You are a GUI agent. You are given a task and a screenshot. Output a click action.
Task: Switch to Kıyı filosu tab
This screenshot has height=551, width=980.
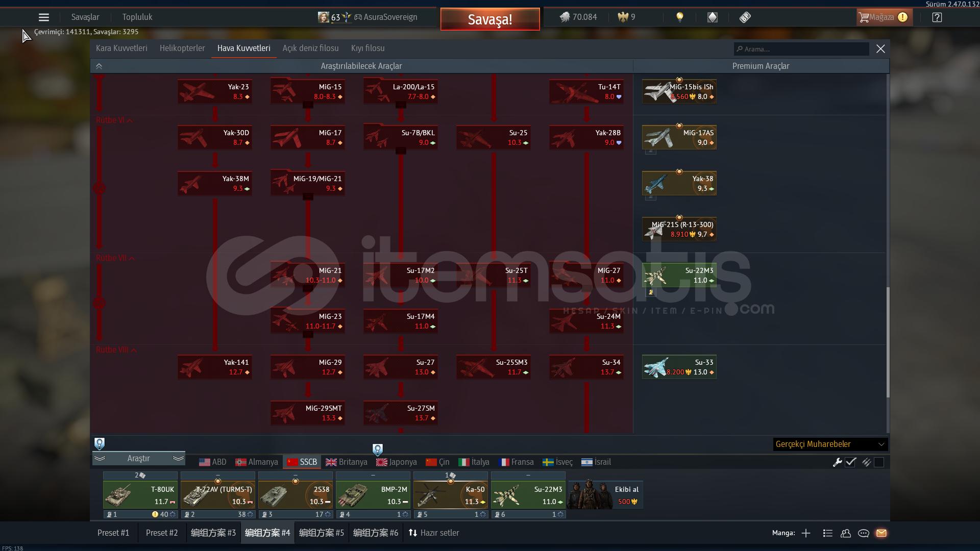(368, 48)
